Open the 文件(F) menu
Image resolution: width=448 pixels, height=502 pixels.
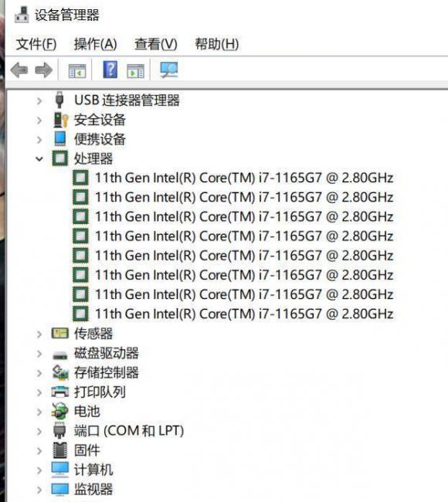(36, 44)
